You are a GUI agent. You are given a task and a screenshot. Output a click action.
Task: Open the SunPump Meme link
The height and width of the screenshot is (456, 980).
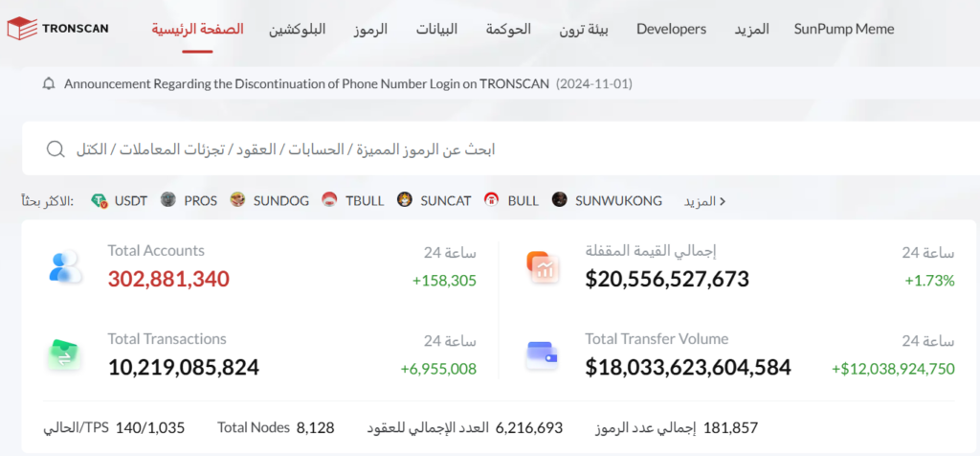(x=844, y=29)
